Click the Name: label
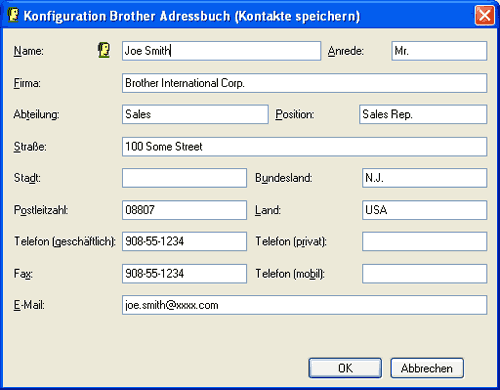Image resolution: width=500 pixels, height=390 pixels. [x=29, y=51]
